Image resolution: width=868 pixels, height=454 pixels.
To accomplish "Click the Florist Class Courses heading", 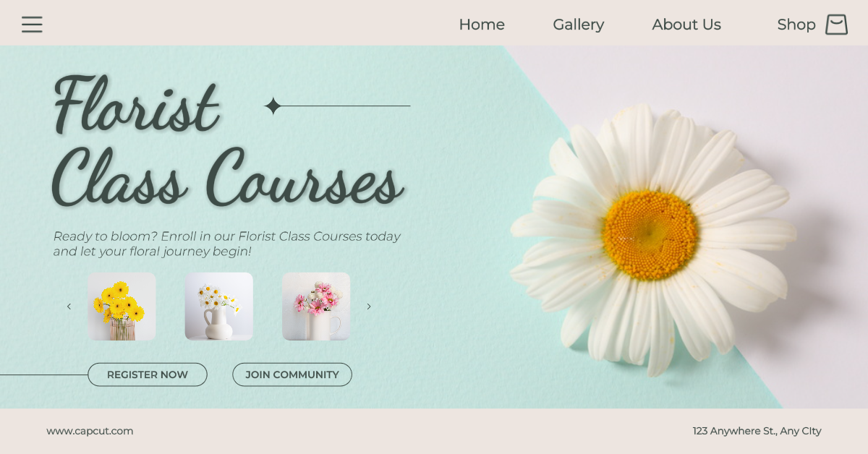I will pyautogui.click(x=227, y=142).
